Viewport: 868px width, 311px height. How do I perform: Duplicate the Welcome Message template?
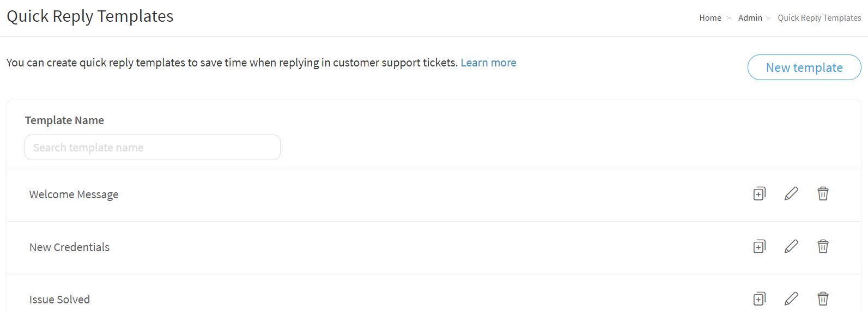pyautogui.click(x=759, y=193)
